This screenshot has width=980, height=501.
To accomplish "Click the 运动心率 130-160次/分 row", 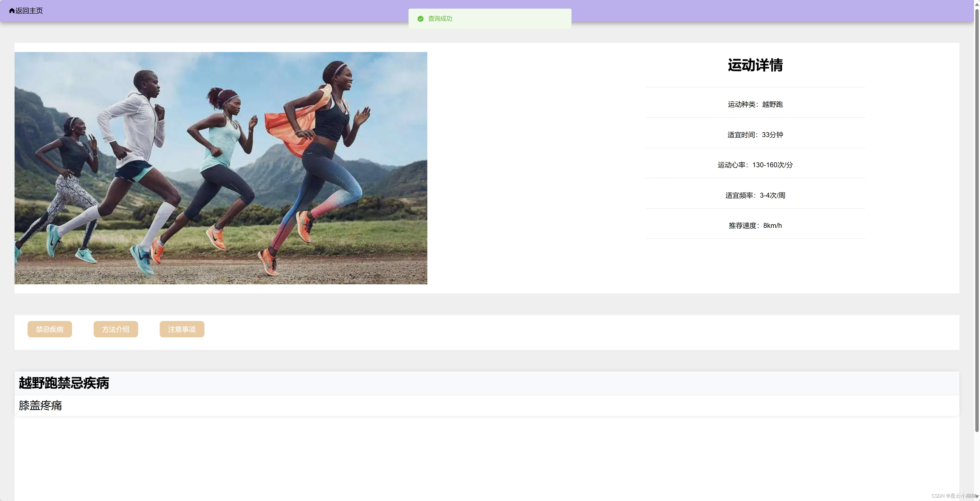I will click(x=755, y=165).
